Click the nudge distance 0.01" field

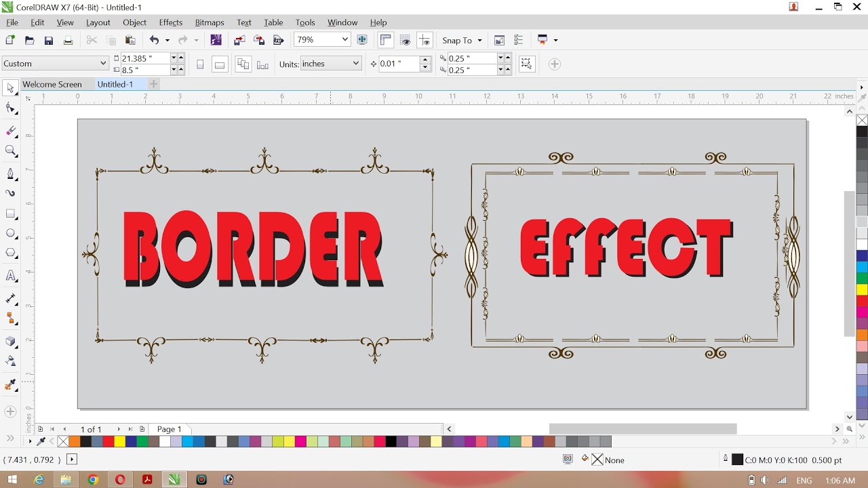[400, 64]
